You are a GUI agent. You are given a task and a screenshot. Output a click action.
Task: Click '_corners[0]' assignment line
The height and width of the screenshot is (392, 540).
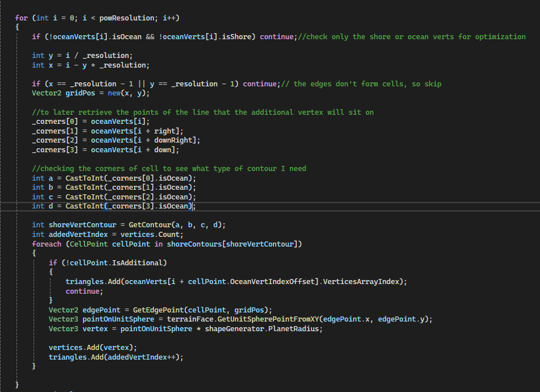tap(91, 121)
